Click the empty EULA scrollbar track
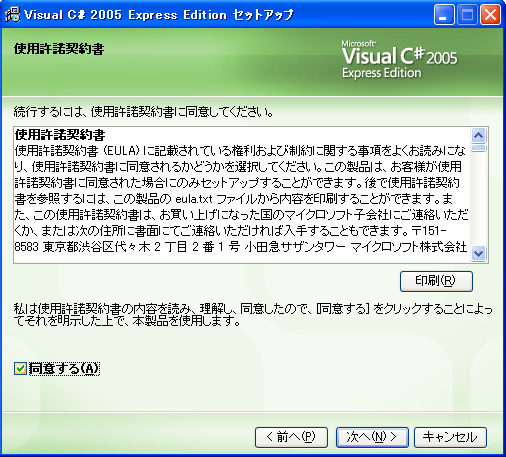Screen dimensions: 506x457 click(479, 199)
